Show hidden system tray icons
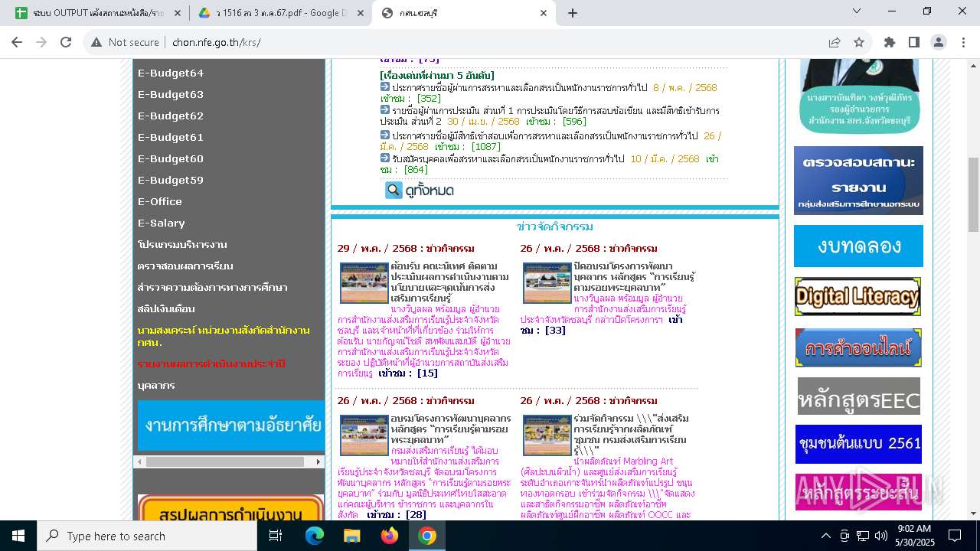 pos(825,536)
